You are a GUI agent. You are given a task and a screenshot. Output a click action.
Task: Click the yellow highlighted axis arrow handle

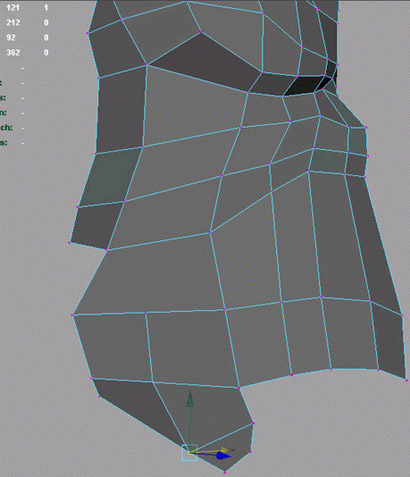224,450
